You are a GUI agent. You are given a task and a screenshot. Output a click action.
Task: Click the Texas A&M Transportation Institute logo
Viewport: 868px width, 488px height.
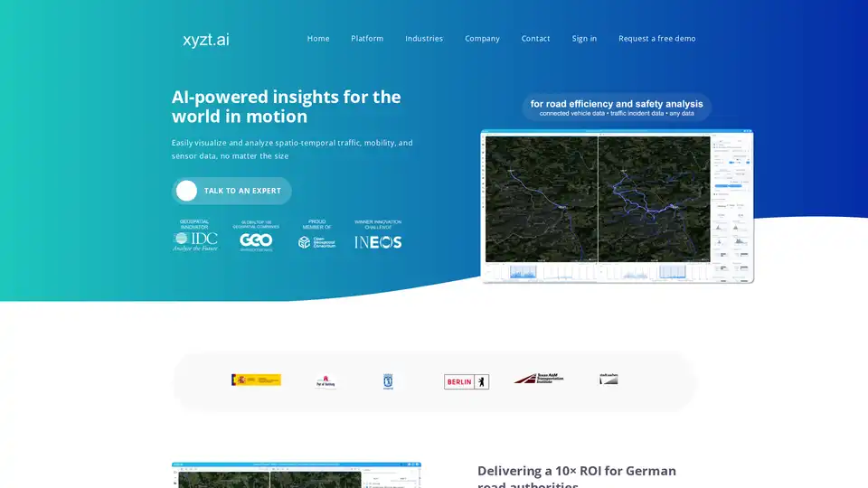tap(539, 379)
